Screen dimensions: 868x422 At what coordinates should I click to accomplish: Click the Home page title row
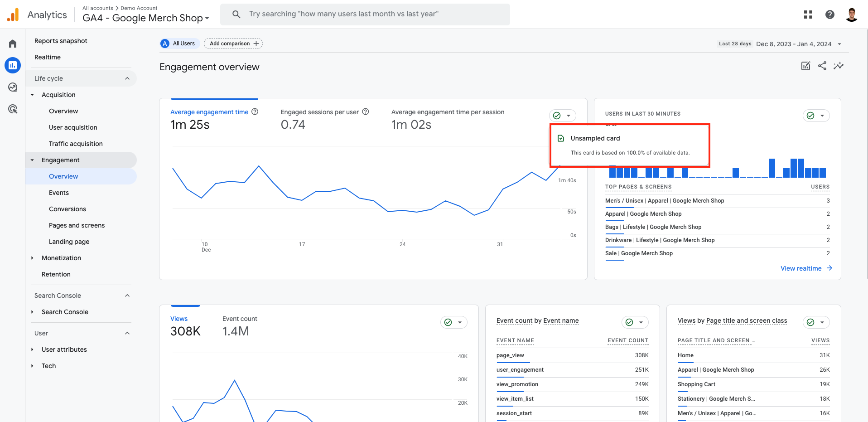[754, 355]
